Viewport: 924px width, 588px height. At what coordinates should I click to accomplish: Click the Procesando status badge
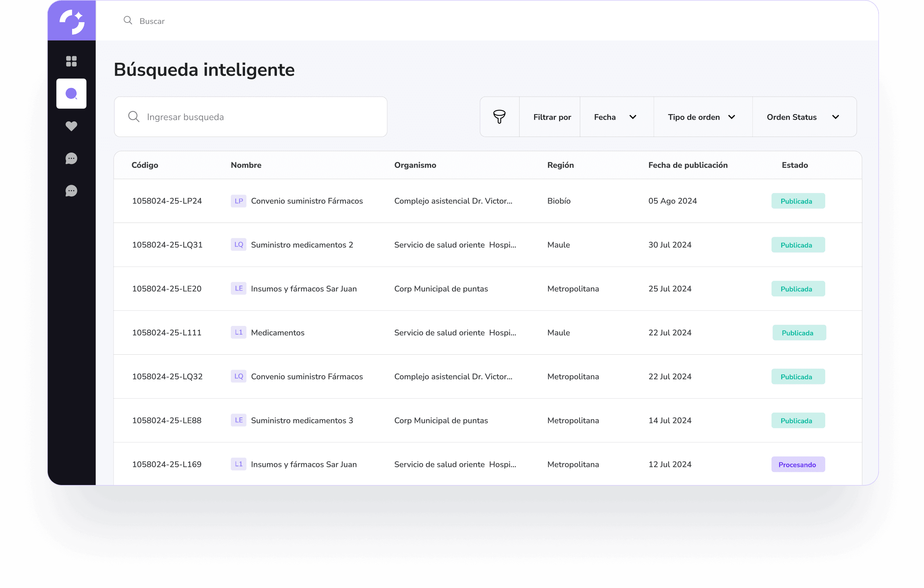[798, 465]
